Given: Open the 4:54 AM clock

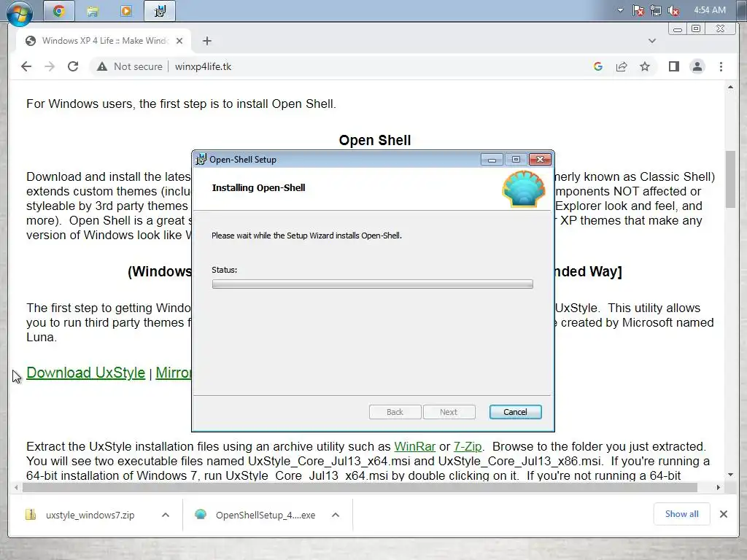Looking at the screenshot, I should 709,10.
